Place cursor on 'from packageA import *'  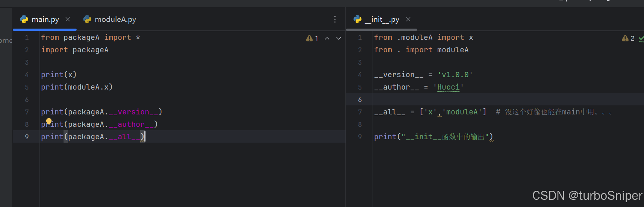point(91,38)
